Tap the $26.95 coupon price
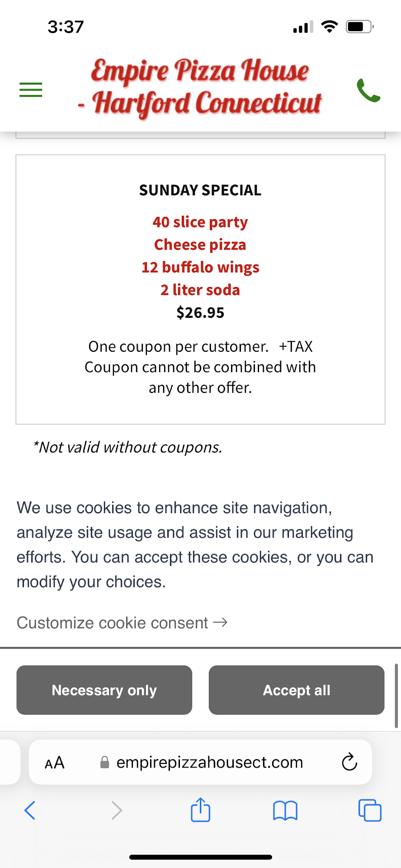Viewport: 401px width, 868px height. [200, 313]
